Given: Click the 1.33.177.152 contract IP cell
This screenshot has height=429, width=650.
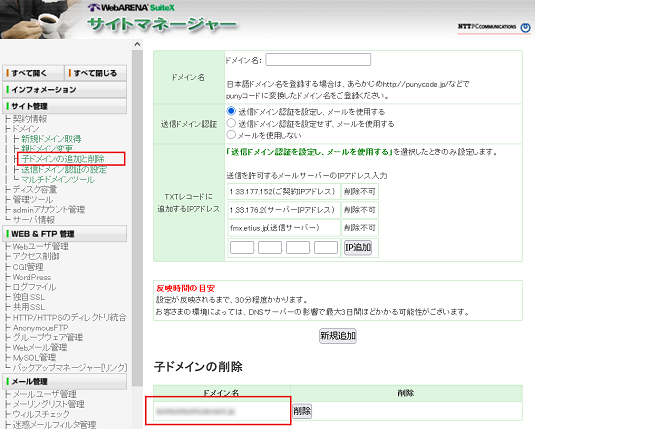Looking at the screenshot, I should pyautogui.click(x=284, y=191).
